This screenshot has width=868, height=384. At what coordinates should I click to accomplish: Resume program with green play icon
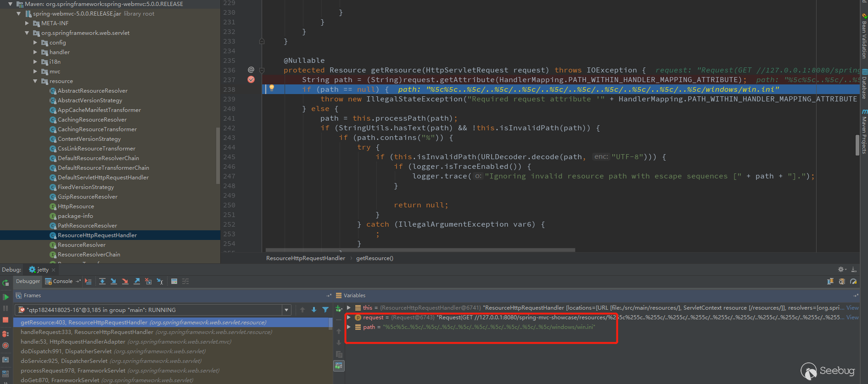(x=6, y=297)
